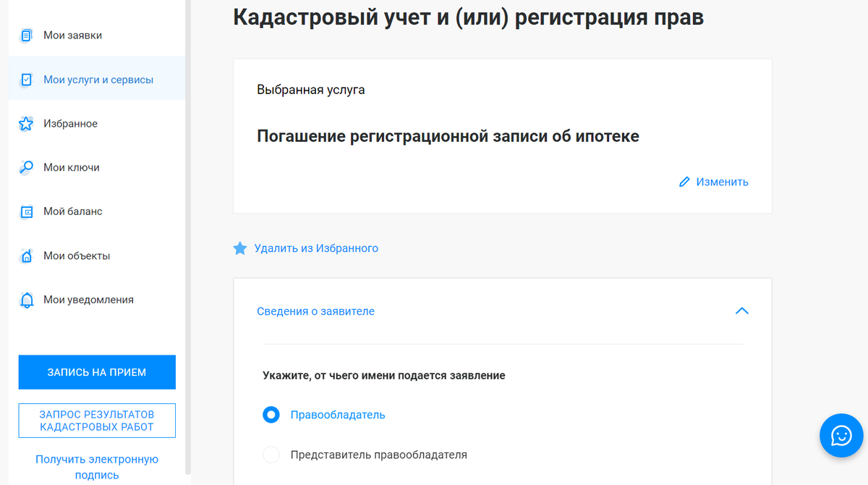Click the blue star before Удалить из Избранного
The image size is (868, 485).
pyautogui.click(x=239, y=248)
